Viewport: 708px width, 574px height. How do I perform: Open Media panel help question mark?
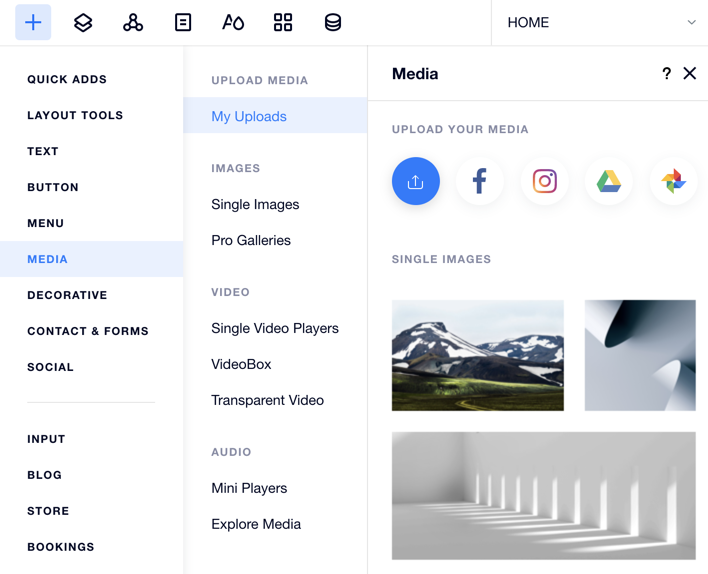coord(666,73)
